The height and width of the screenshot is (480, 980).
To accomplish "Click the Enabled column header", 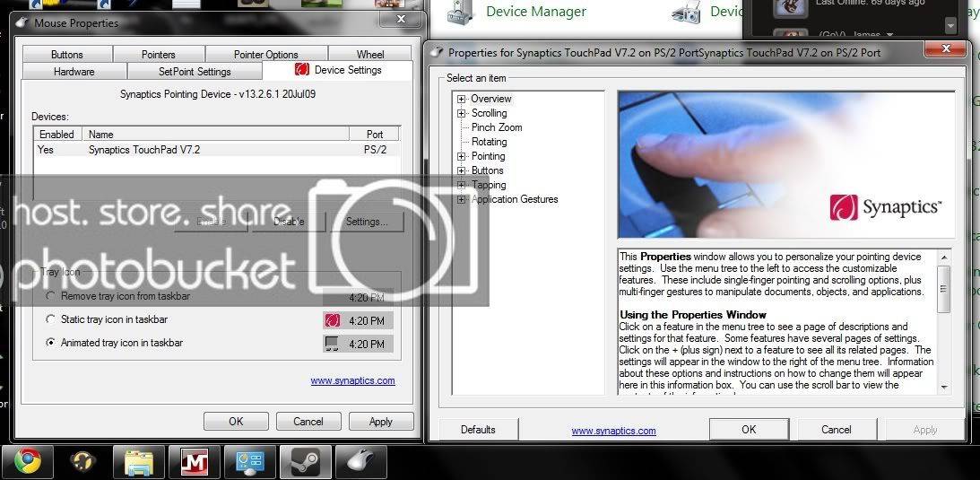I will point(56,135).
